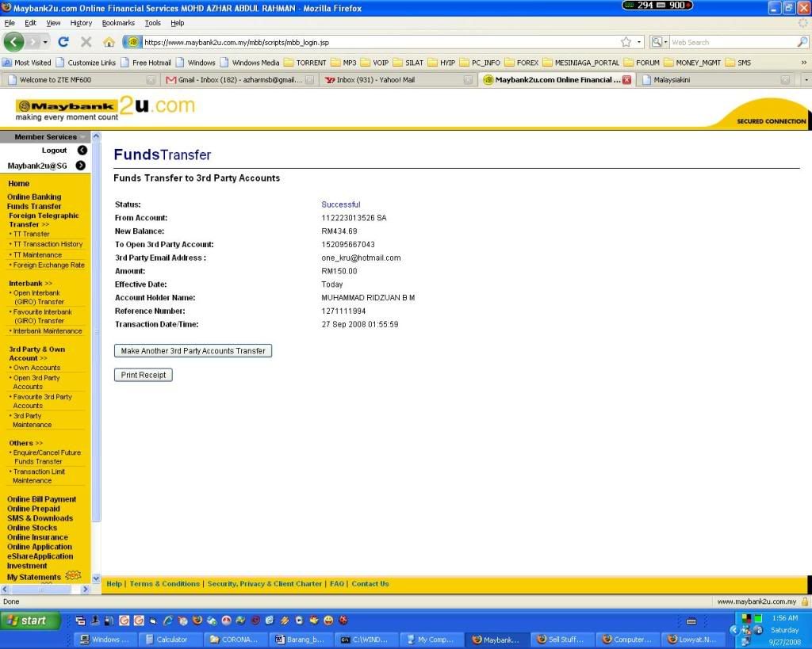Image resolution: width=812 pixels, height=649 pixels.
Task: Click the bookmark star in address bar
Action: coord(626,42)
